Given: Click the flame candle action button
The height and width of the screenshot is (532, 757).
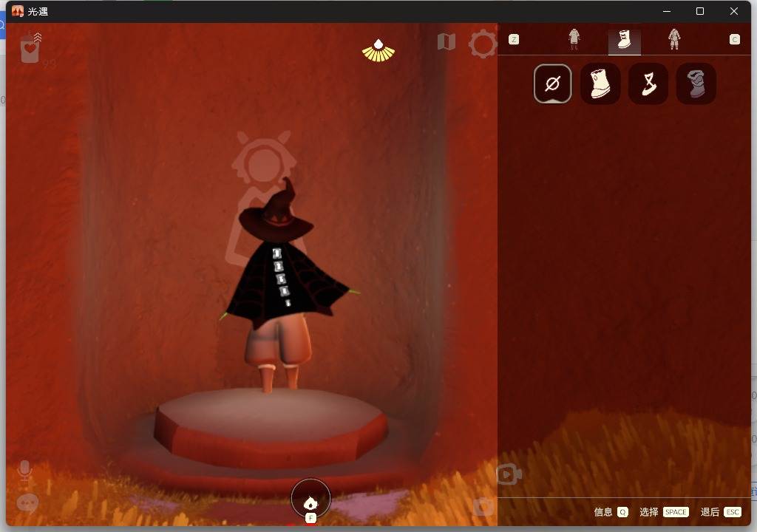Looking at the screenshot, I should click(x=310, y=499).
